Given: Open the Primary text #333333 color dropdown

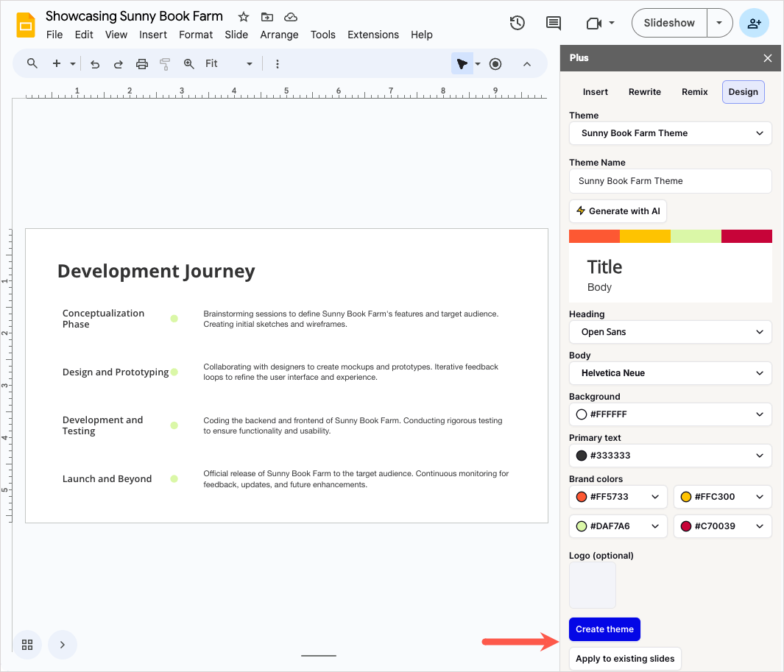Looking at the screenshot, I should click(670, 456).
